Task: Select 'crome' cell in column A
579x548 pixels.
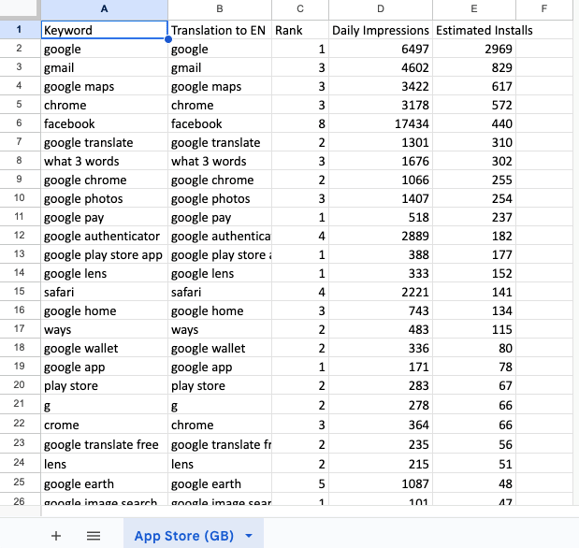Action: [104, 424]
